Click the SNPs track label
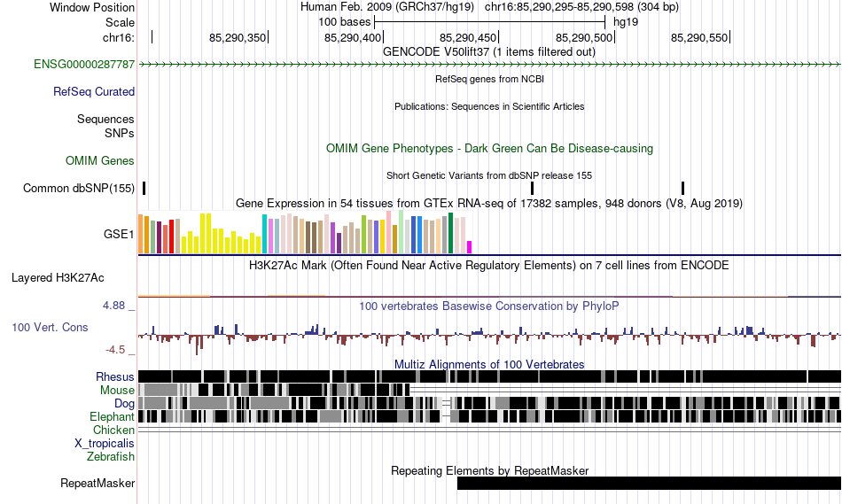Image resolution: width=842 pixels, height=504 pixels. pyautogui.click(x=120, y=133)
